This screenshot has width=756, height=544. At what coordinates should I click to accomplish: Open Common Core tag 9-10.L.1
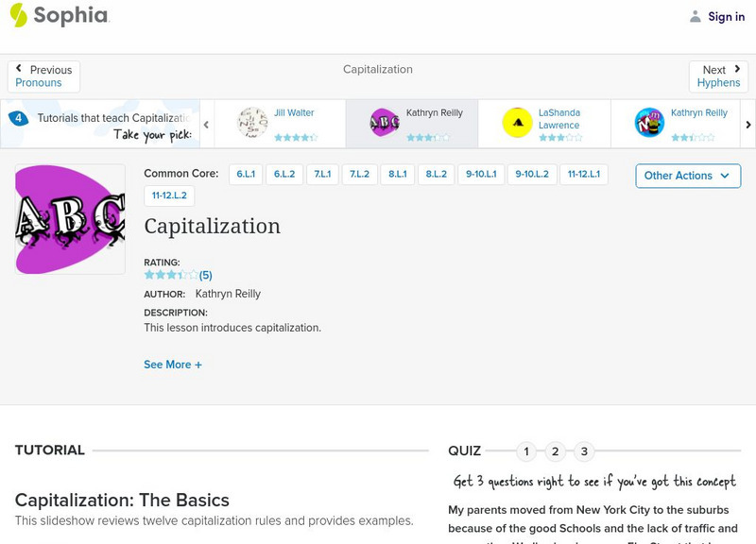point(482,175)
